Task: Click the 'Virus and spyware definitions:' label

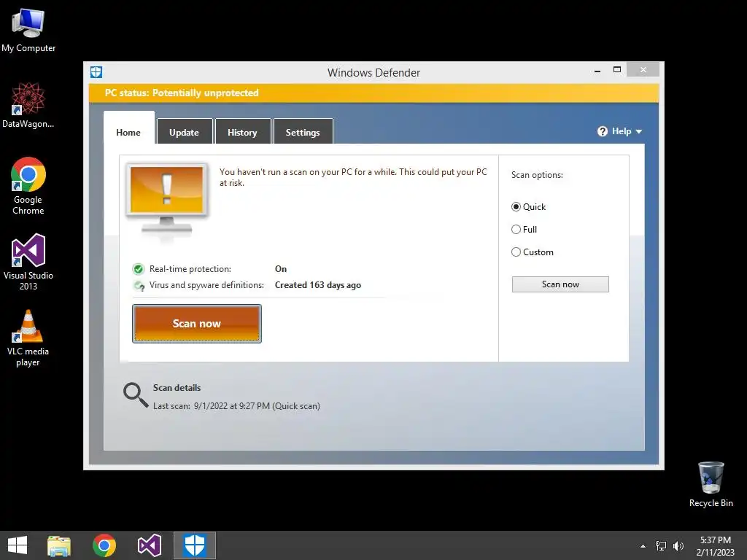Action: click(x=206, y=285)
